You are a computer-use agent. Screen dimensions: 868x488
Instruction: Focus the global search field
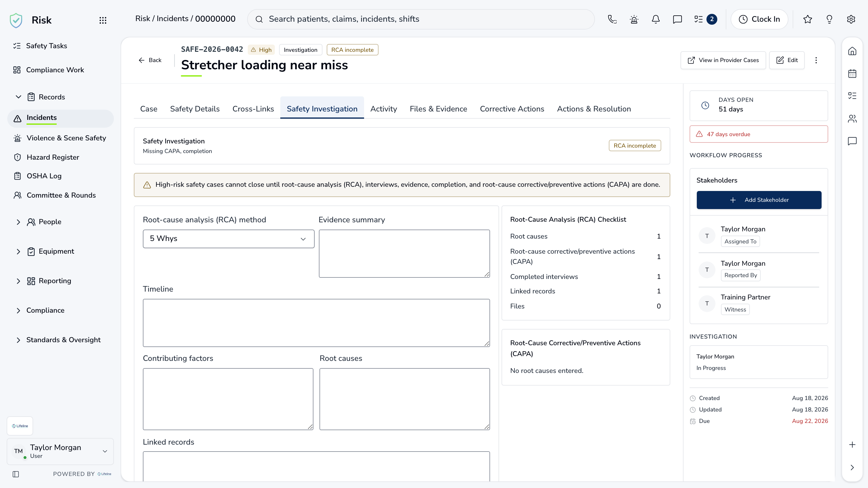pyautogui.click(x=421, y=19)
